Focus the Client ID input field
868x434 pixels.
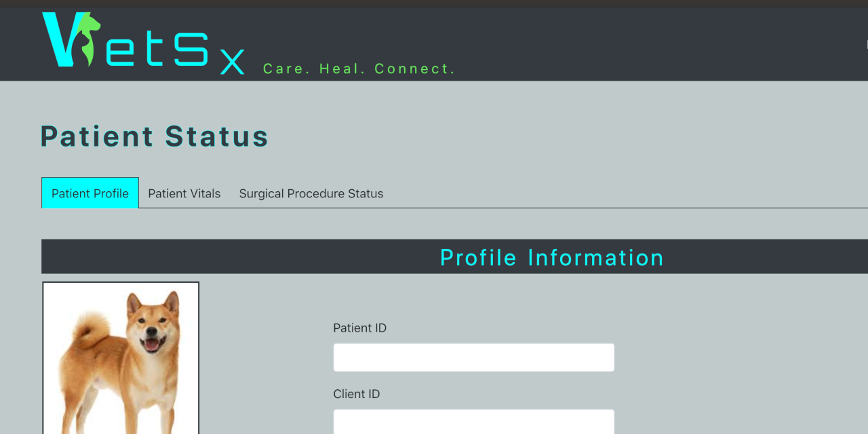click(x=473, y=421)
